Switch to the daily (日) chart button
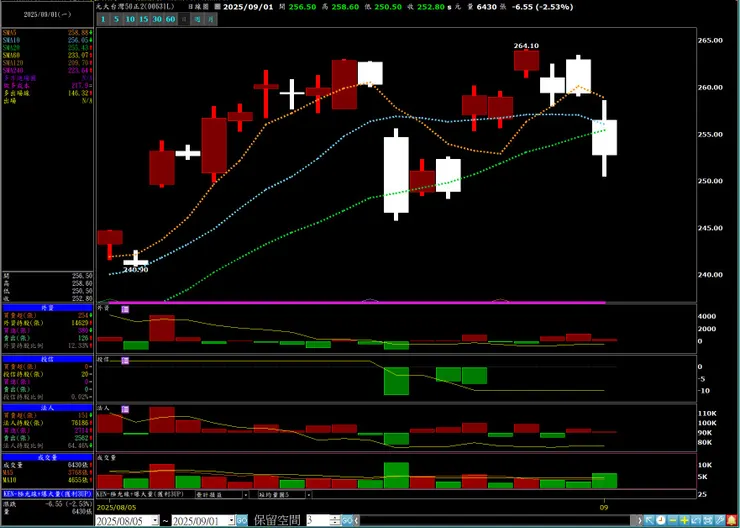 click(184, 19)
